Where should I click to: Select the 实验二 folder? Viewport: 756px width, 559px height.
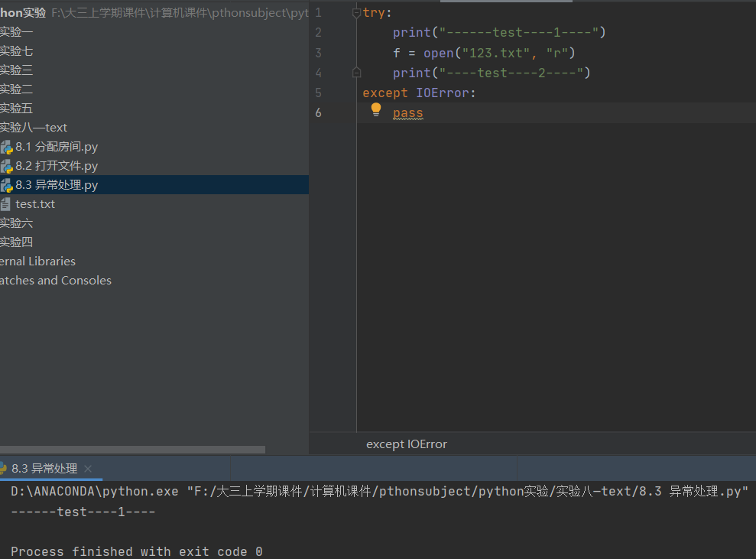point(16,89)
